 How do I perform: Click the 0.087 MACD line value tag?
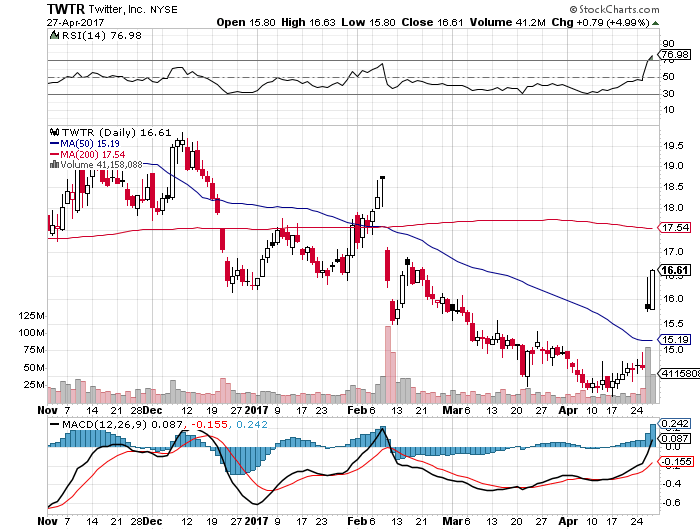(675, 438)
